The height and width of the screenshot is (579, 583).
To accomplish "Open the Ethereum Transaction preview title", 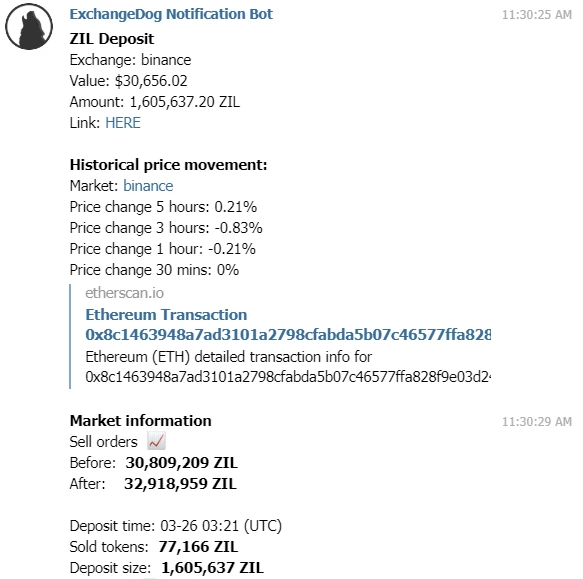I will tap(166, 315).
